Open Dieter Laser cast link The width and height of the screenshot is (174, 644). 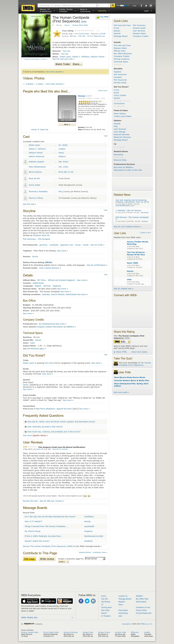click(34, 145)
